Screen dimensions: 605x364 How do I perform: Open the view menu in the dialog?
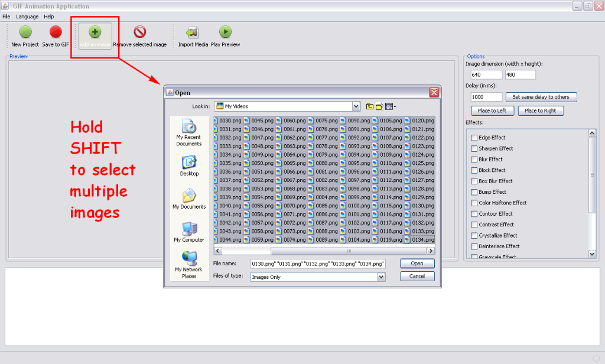pos(389,106)
